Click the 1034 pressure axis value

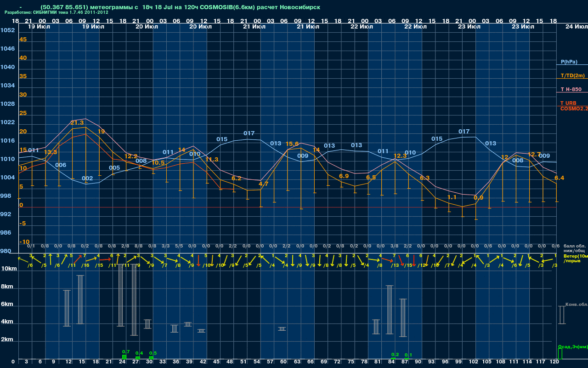[x=7, y=86]
